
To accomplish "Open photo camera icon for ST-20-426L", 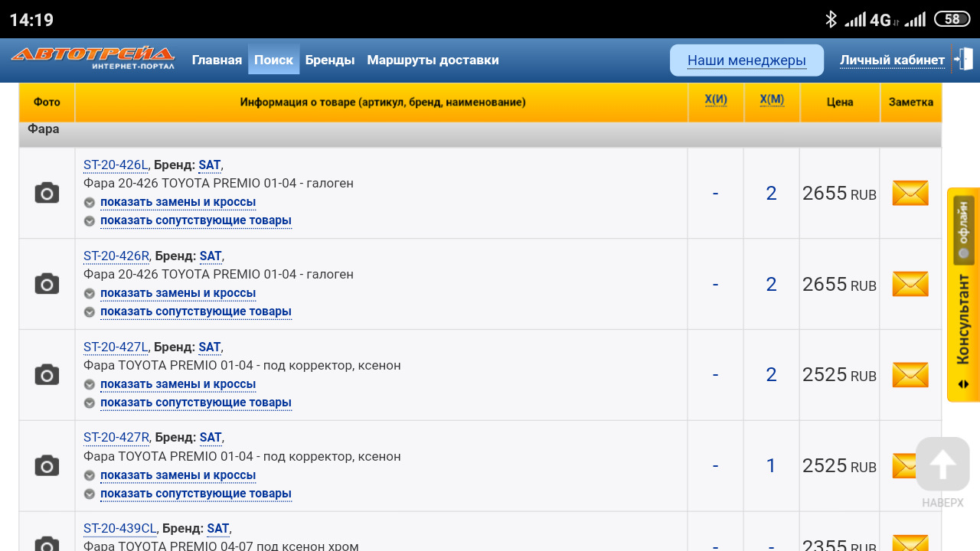I will (47, 193).
